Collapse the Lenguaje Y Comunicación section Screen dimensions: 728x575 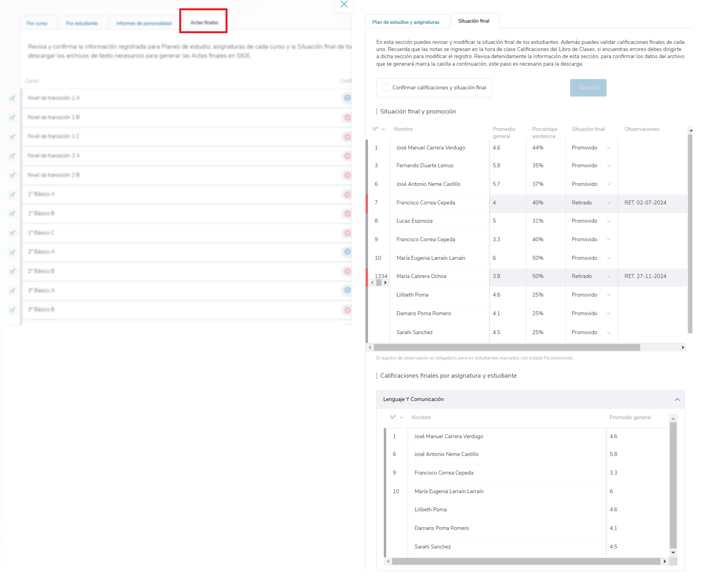(x=677, y=399)
